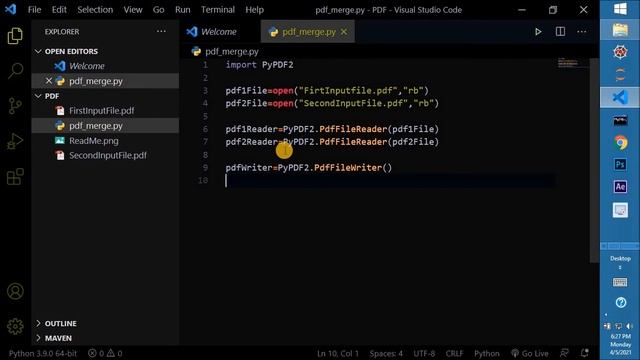Viewport: 640px width, 360px height.
Task: Change language mode via Python
Action: [487, 353]
